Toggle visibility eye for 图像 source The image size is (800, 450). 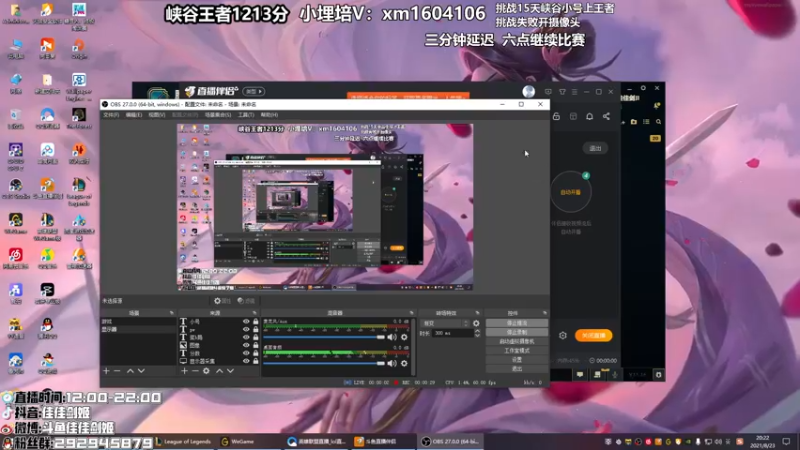[246, 345]
